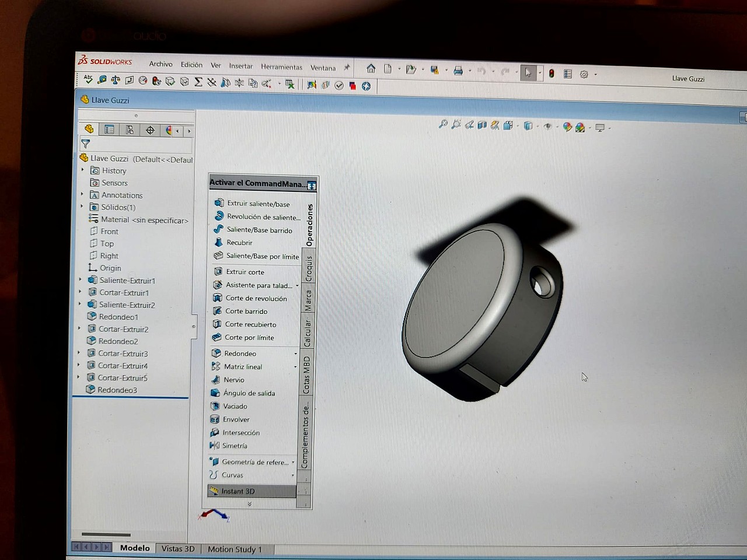The width and height of the screenshot is (747, 560).
Task: Open Vistas 3D bottom tab
Action: point(178,548)
